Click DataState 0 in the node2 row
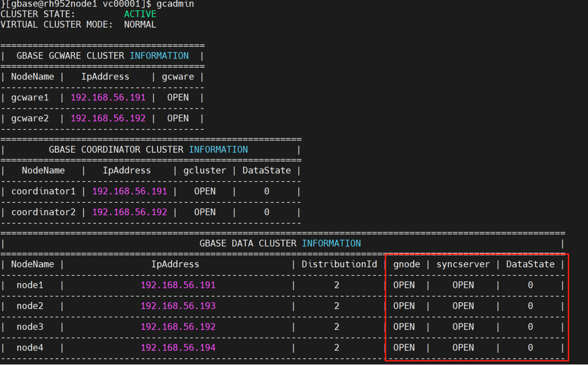 [x=530, y=306]
